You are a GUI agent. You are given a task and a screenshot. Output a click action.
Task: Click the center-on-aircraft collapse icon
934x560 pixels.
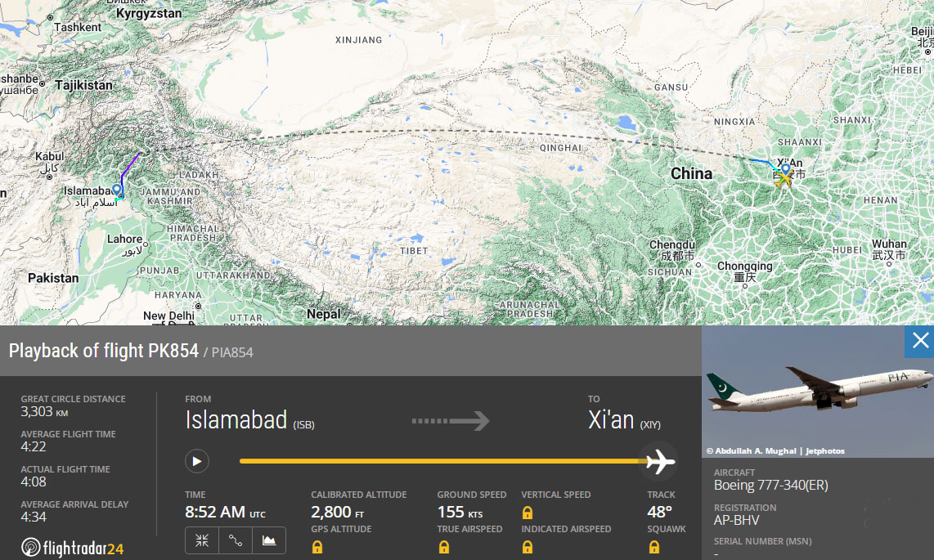coord(202,540)
